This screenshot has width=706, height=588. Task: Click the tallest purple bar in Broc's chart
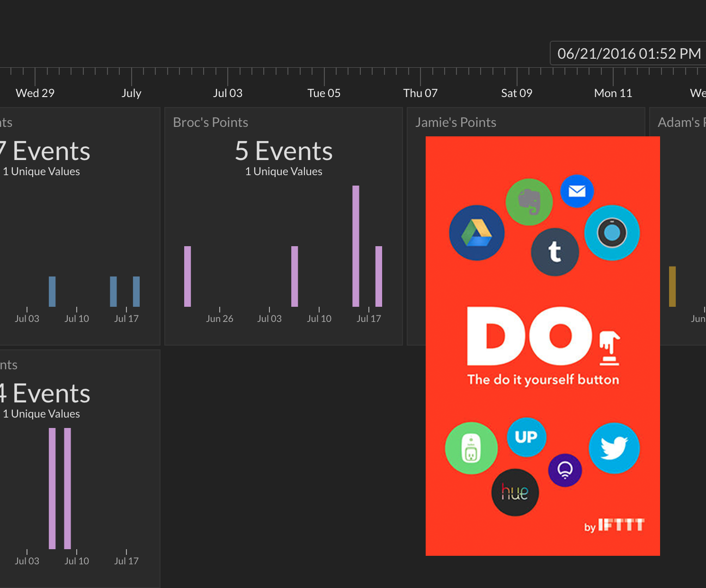[x=356, y=246]
